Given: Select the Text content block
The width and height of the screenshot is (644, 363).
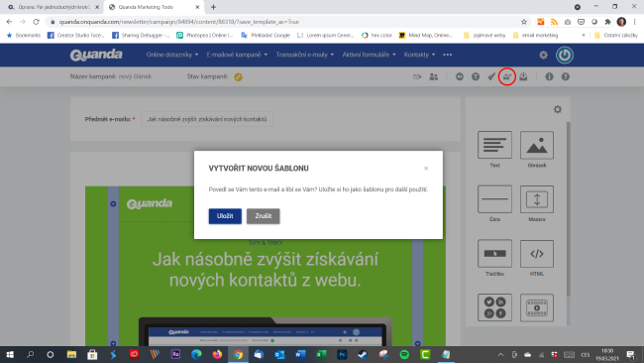Looking at the screenshot, I should click(x=494, y=145).
